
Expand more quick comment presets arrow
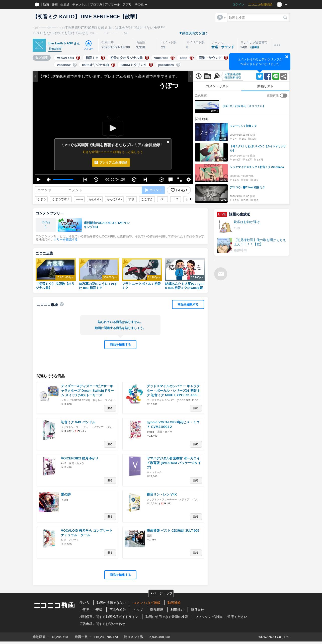click(x=191, y=199)
